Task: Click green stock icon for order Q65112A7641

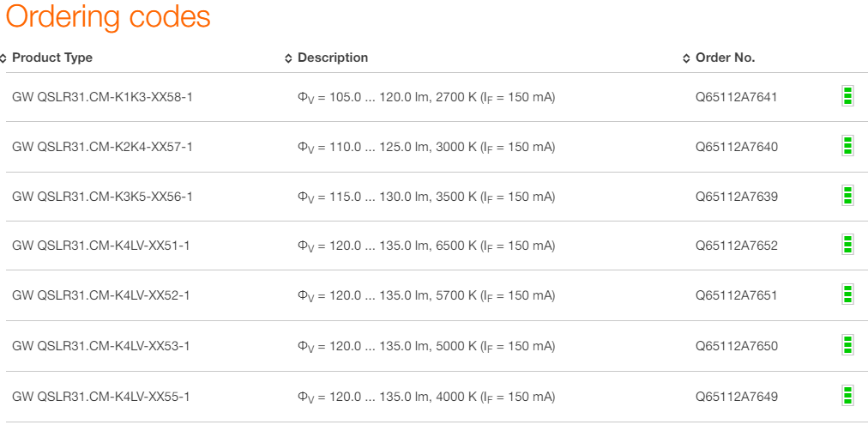Action: coord(847,96)
